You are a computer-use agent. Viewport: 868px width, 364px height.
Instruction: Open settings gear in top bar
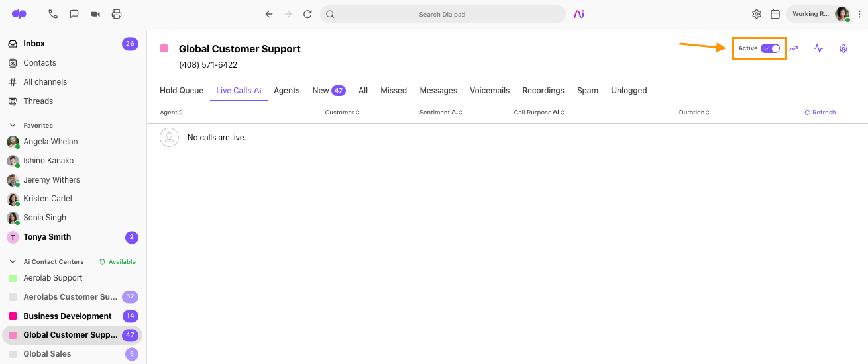click(757, 14)
